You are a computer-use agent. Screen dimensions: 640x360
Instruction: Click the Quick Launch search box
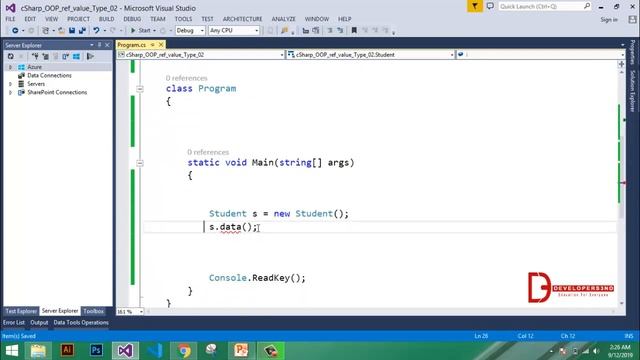click(x=544, y=6)
